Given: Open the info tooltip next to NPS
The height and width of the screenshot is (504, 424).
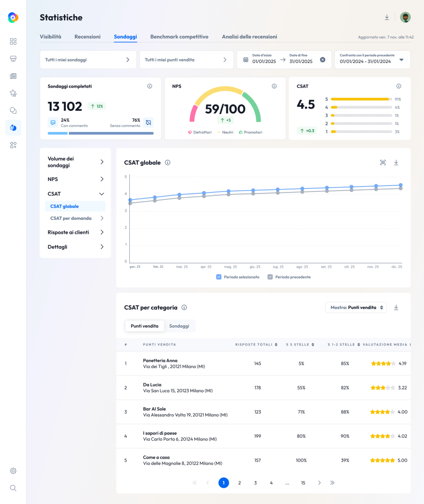Looking at the screenshot, I should [274, 86].
